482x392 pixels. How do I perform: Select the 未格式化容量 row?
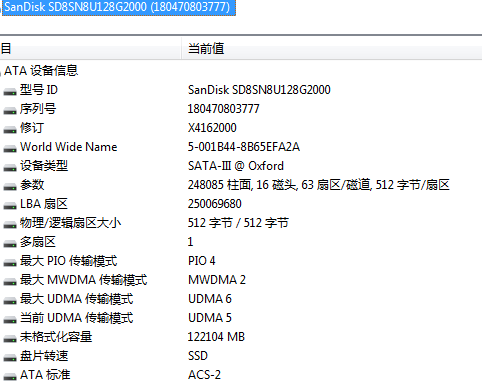[x=241, y=337]
